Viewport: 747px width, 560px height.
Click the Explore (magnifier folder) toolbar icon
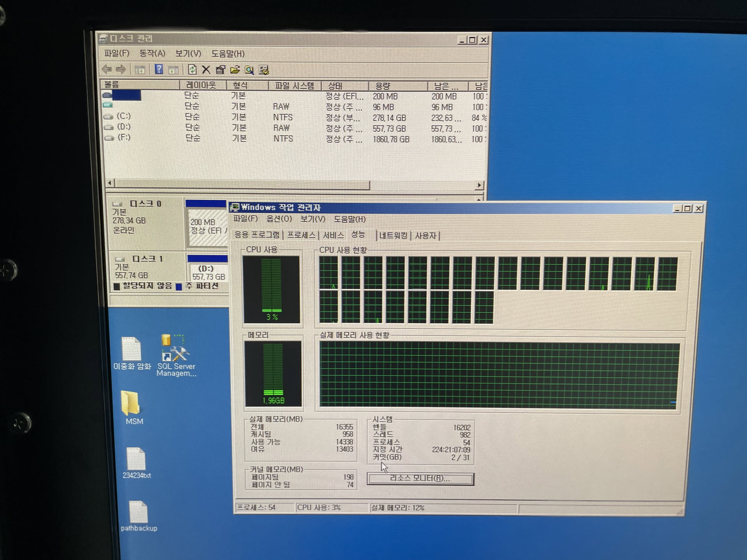[249, 70]
